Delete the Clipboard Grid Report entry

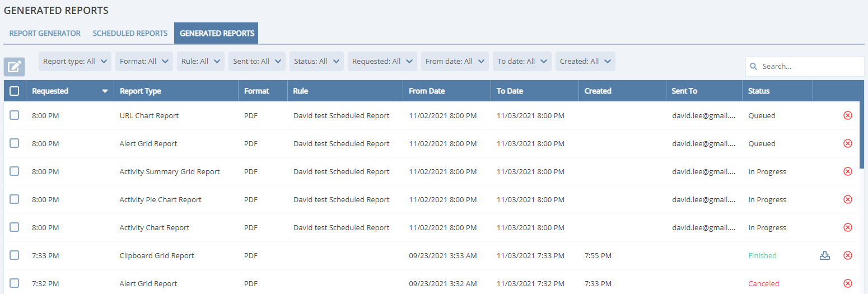(847, 255)
